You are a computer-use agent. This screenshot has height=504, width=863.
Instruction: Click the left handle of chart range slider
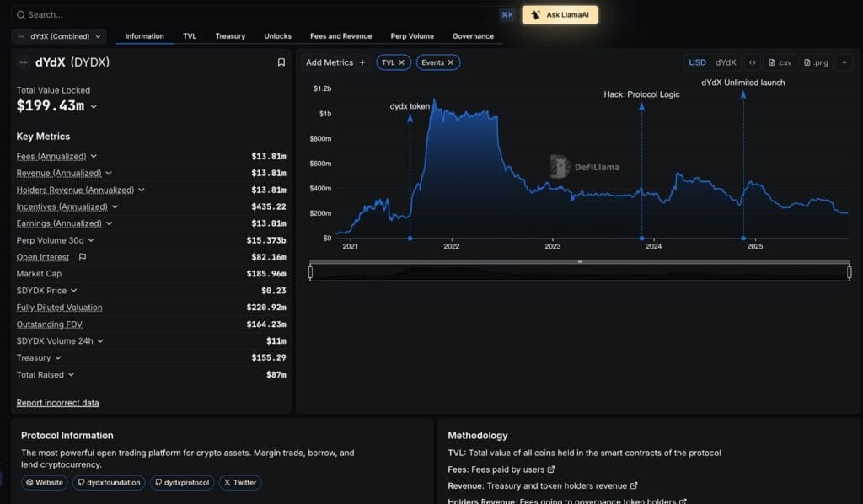tap(310, 272)
